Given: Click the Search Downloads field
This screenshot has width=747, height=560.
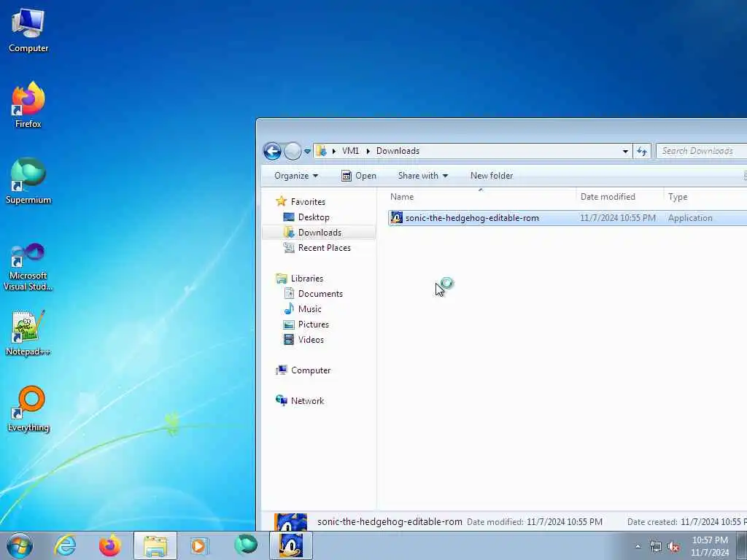Looking at the screenshot, I should [x=701, y=151].
